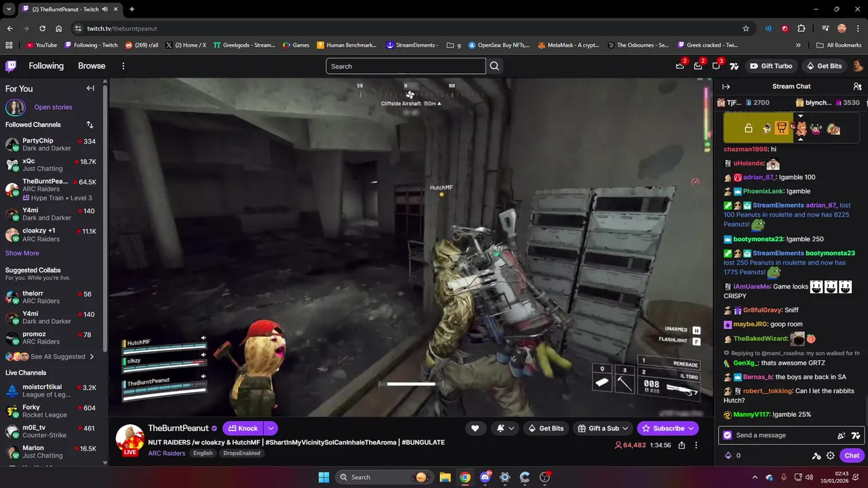Expand the Knock button dropdown arrow

pyautogui.click(x=271, y=428)
